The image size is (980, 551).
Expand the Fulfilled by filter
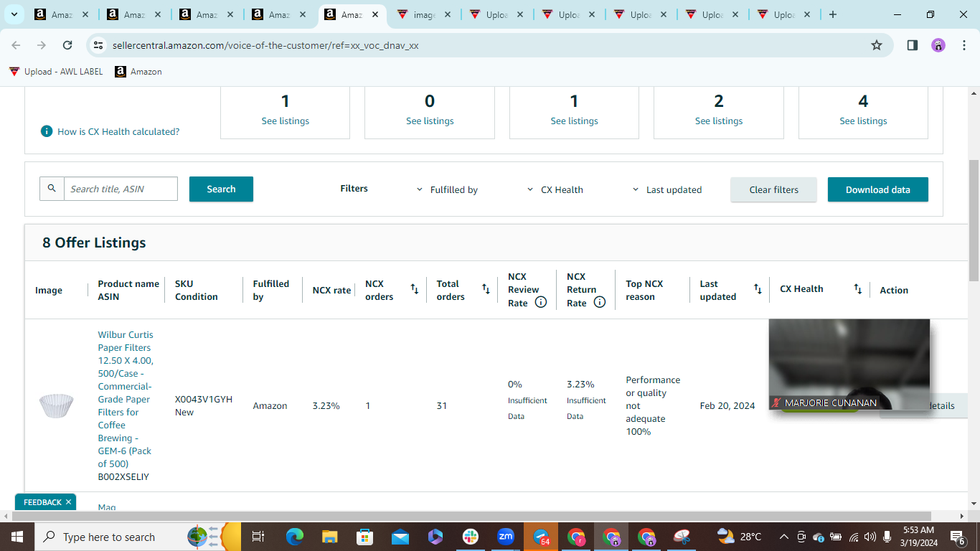[447, 189]
